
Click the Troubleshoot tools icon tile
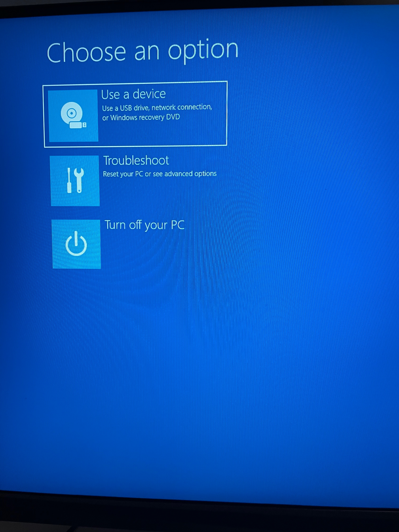pos(75,181)
